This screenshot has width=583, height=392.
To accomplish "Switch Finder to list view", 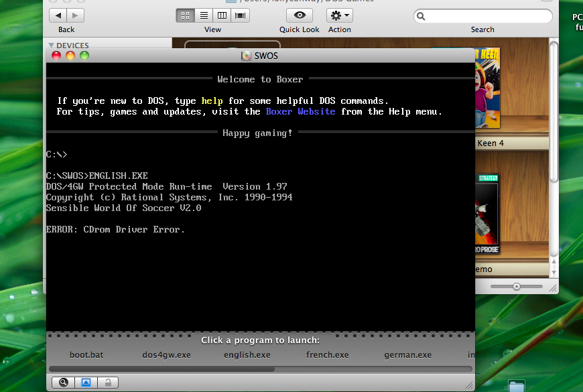I will pyautogui.click(x=204, y=15).
